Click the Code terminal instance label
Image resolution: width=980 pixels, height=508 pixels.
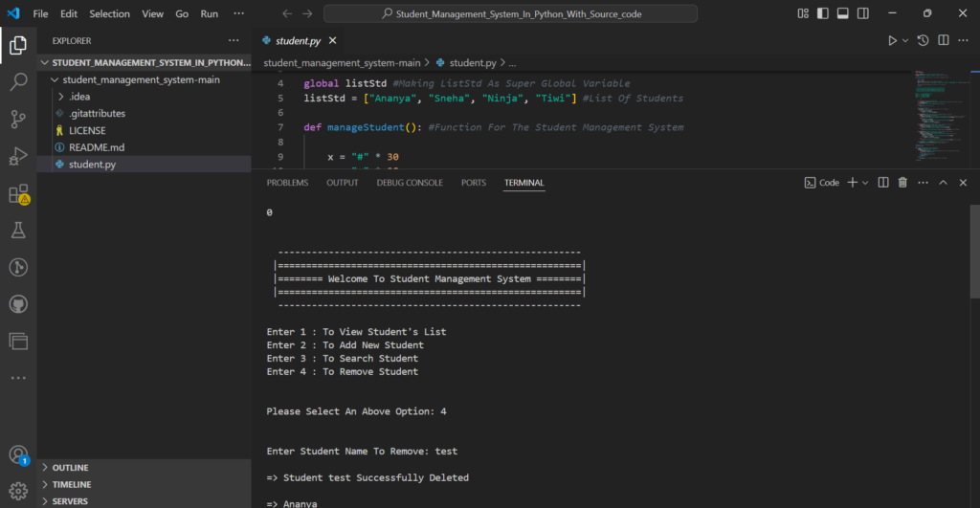pos(822,183)
